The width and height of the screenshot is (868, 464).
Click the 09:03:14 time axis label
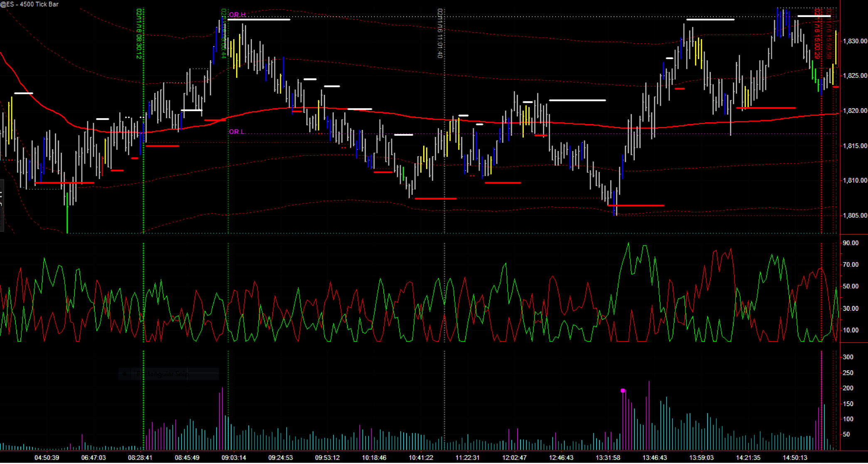pyautogui.click(x=234, y=458)
